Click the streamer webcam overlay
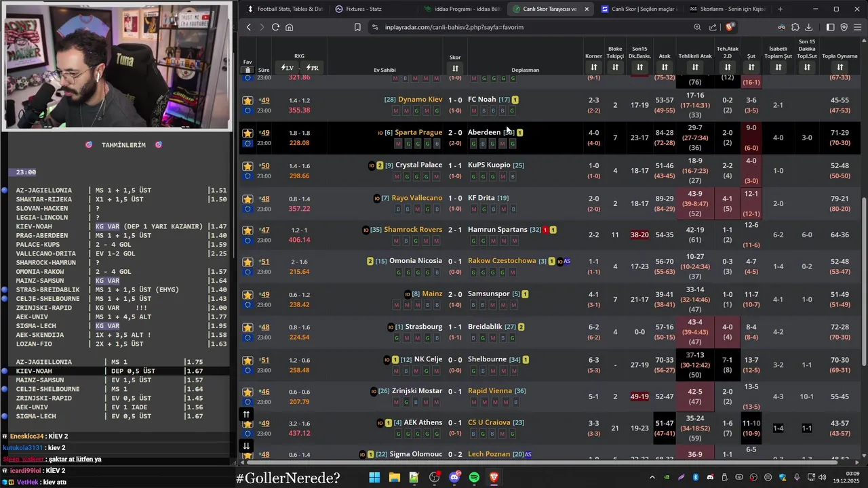The image size is (868, 488). [x=117, y=66]
